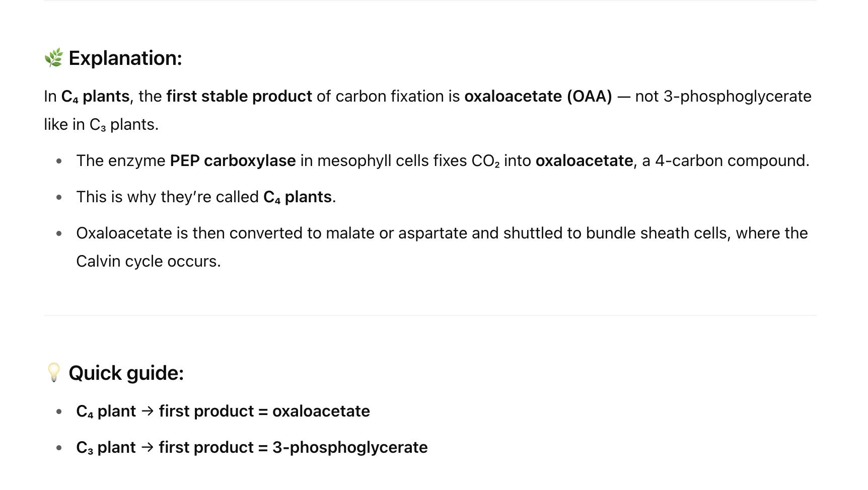The height and width of the screenshot is (490, 868).
Task: Click bold 'C₄ plants' in first paragraph
Action: (95, 96)
